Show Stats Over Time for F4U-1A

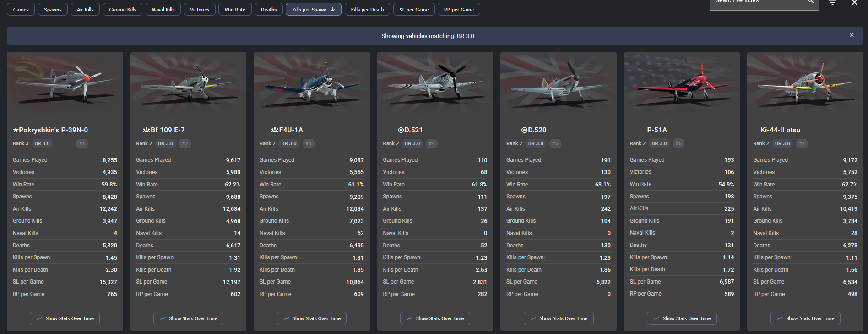(x=312, y=318)
